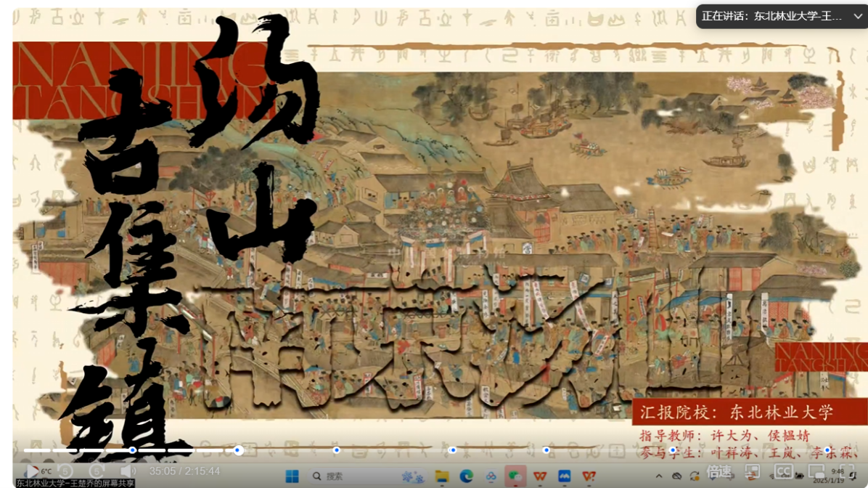Viewport: 868px width, 488px height.
Task: Switch screen sharing layout view
Action: [x=751, y=472]
